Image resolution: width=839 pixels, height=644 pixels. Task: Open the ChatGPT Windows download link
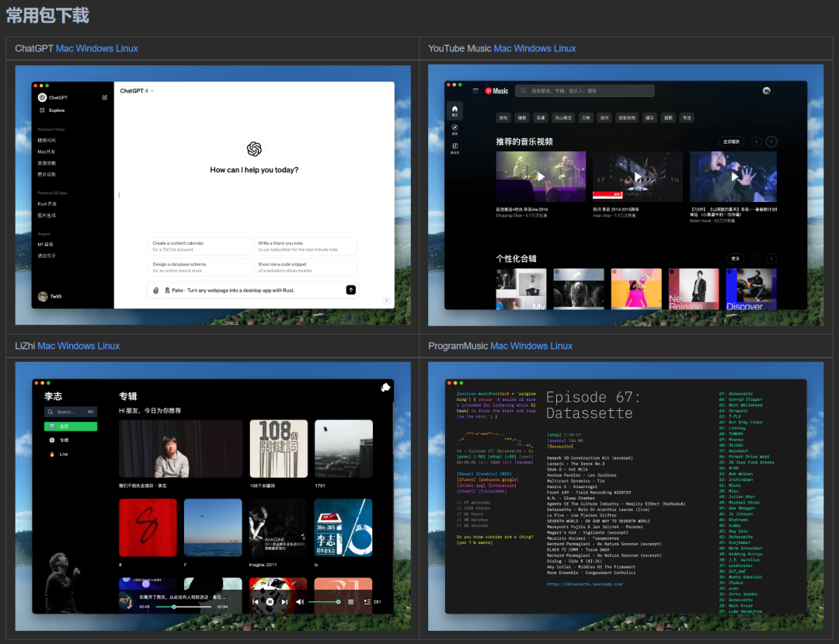pos(94,48)
